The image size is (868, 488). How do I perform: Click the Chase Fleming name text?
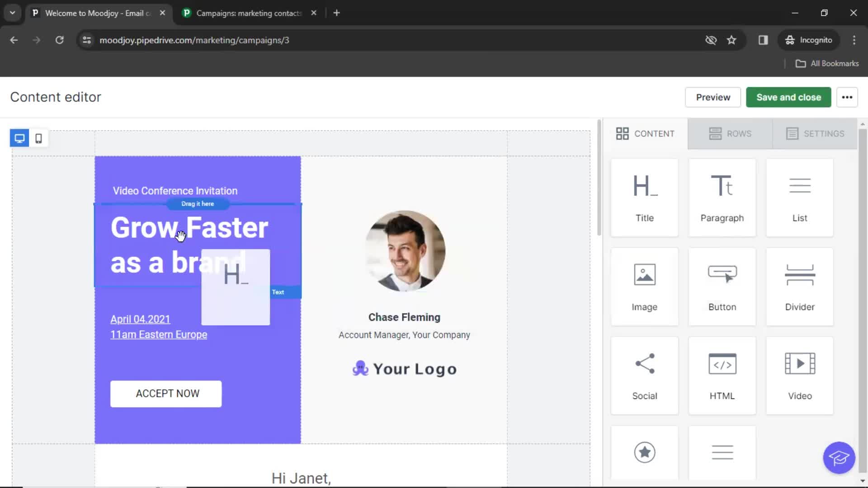point(404,317)
